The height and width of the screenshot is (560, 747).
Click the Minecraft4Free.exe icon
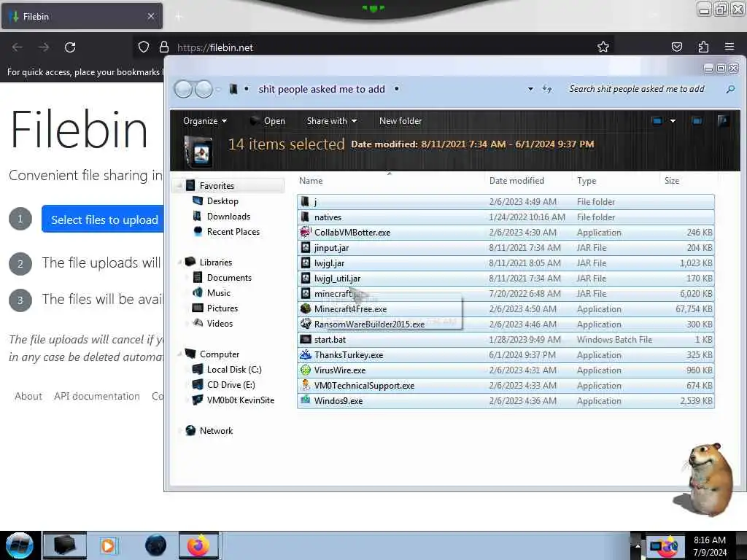tap(306, 308)
